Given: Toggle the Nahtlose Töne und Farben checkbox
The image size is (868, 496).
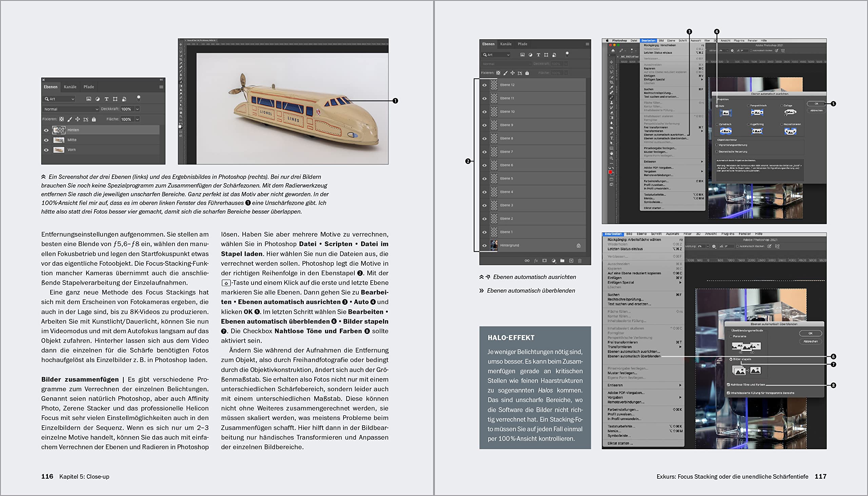Looking at the screenshot, I should click(728, 384).
